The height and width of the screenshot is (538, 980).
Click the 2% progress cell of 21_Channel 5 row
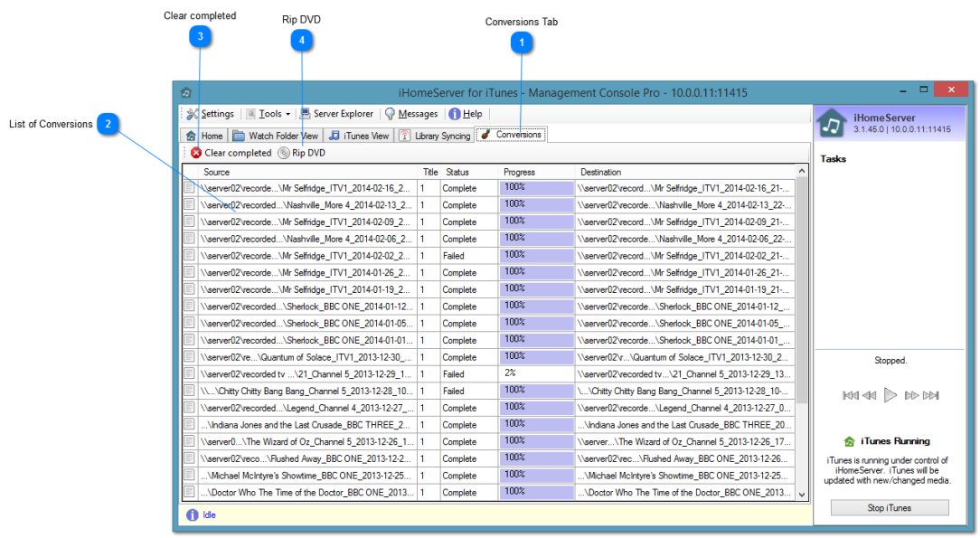tap(536, 373)
